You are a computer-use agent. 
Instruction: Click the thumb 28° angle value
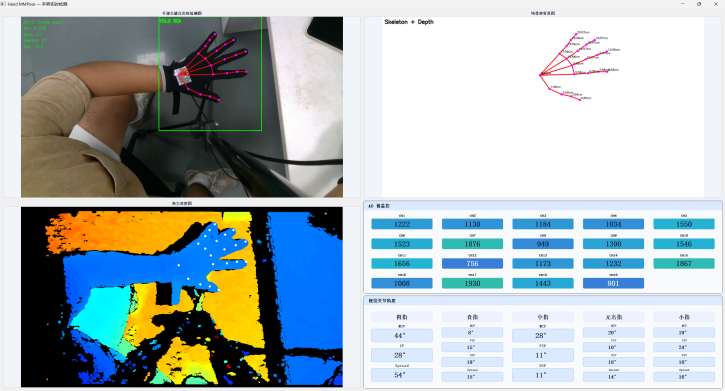[402, 355]
